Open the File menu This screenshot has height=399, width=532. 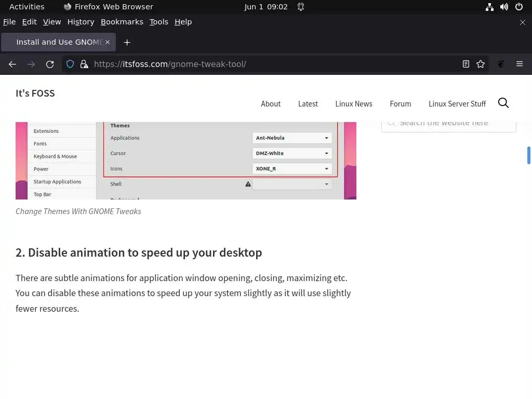click(x=9, y=22)
